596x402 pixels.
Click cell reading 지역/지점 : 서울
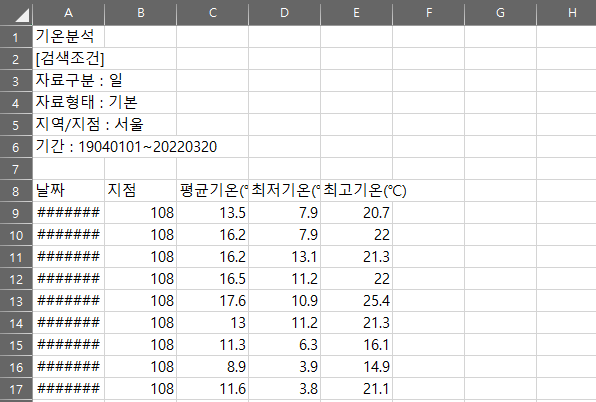68,125
